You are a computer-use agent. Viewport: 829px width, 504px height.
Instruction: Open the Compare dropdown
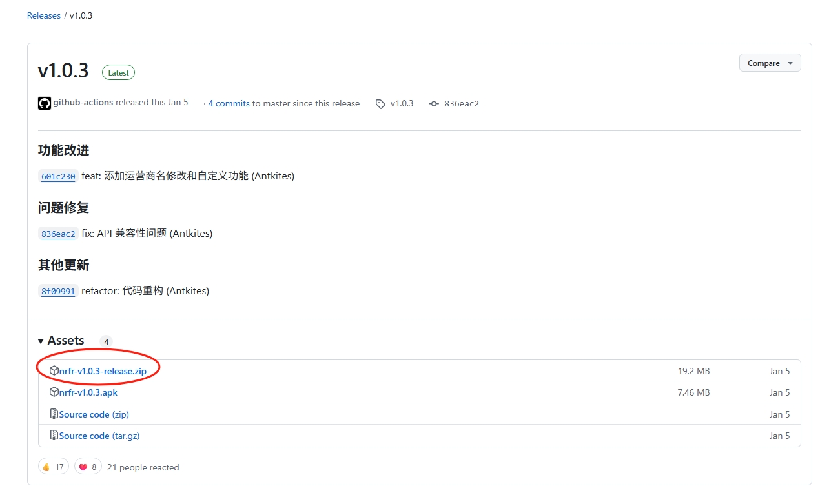[770, 63]
